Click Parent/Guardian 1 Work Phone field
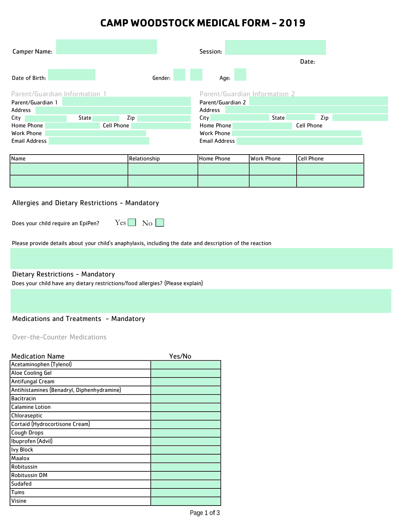This screenshot has width=411, height=532. point(95,133)
